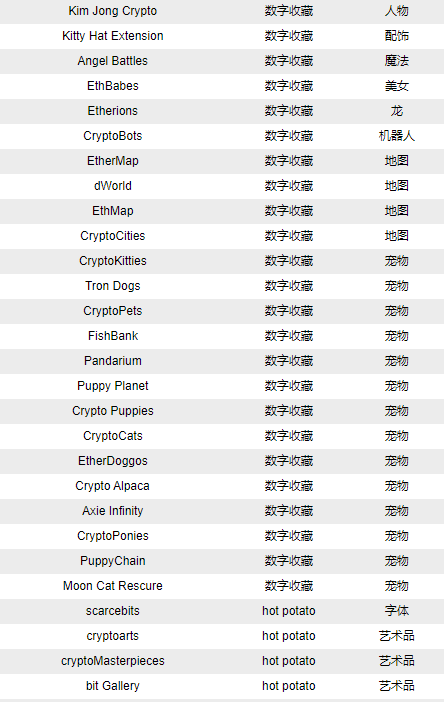The image size is (445, 702).
Task: Select the Moon Cat Rescue entry
Action: click(x=112, y=586)
